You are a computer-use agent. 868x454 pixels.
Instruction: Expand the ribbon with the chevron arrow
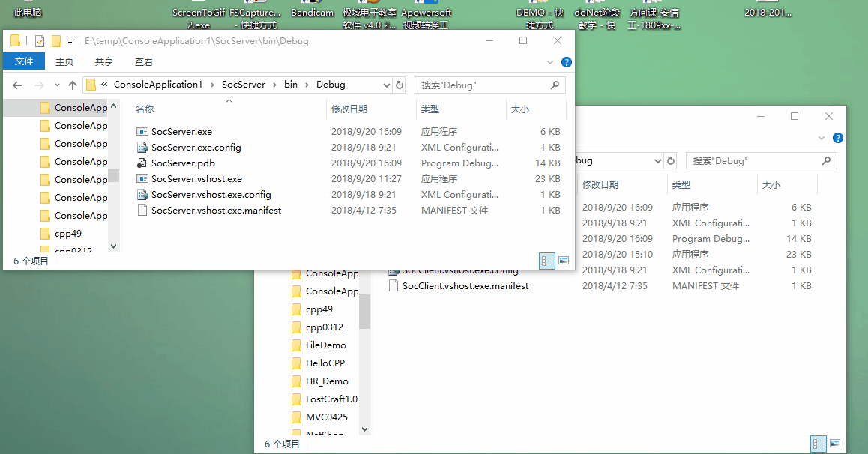pos(550,62)
